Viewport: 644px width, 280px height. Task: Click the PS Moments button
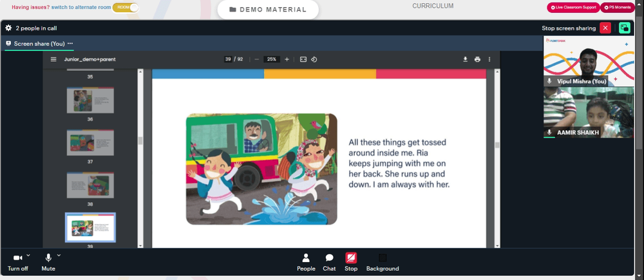(618, 7)
